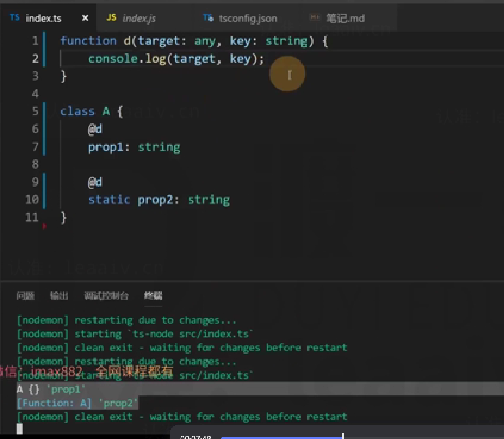The height and width of the screenshot is (439, 504).
Task: Click the "class" keyword on line 5
Action: 77,112
